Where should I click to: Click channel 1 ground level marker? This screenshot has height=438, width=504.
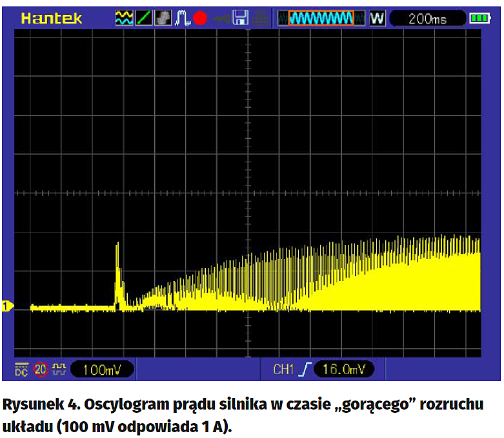8,306
